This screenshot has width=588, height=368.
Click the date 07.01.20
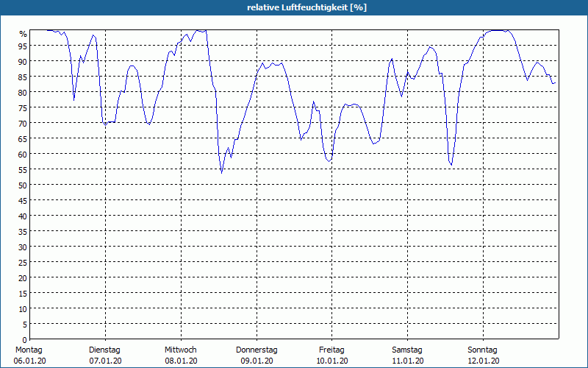click(105, 361)
